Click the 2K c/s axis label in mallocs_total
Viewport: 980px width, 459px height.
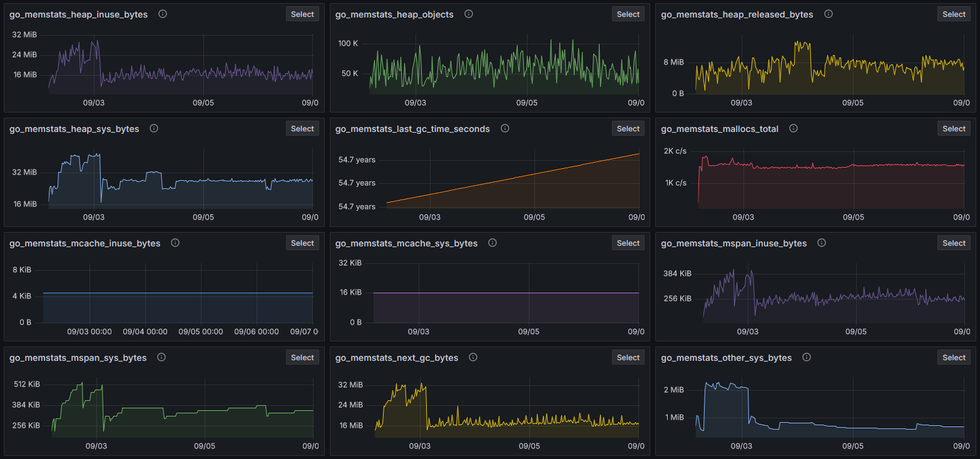point(675,151)
